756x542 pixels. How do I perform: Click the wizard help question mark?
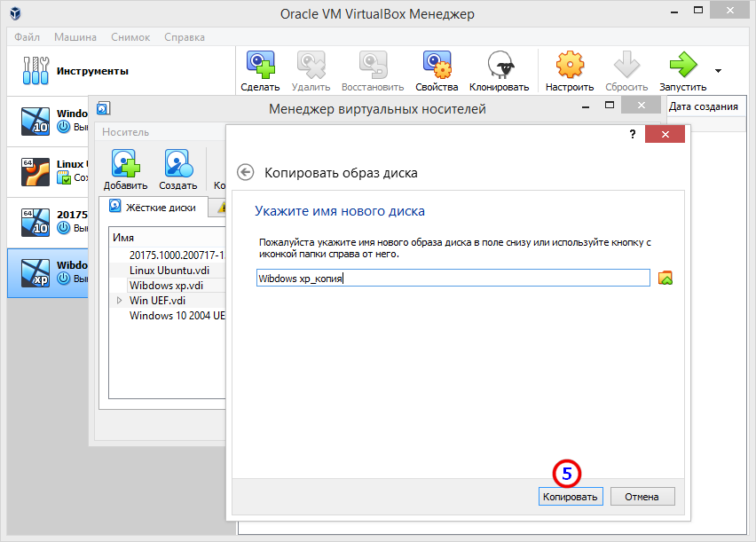click(633, 135)
